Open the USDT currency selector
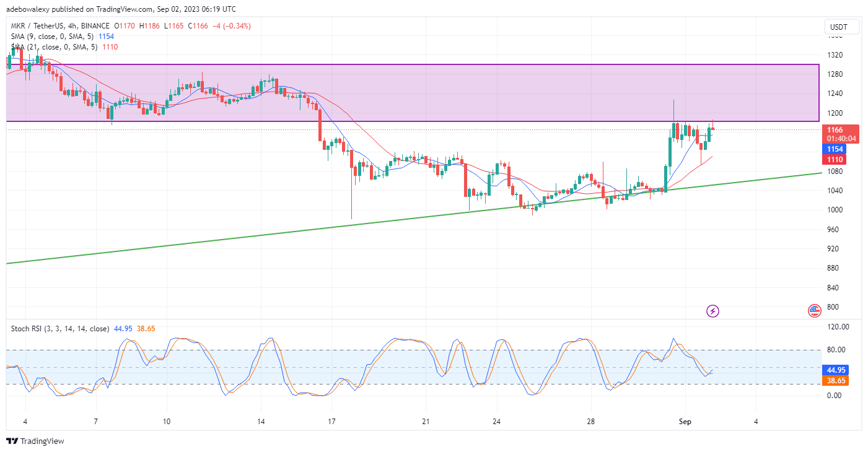The width and height of the screenshot is (868, 452). coord(841,27)
